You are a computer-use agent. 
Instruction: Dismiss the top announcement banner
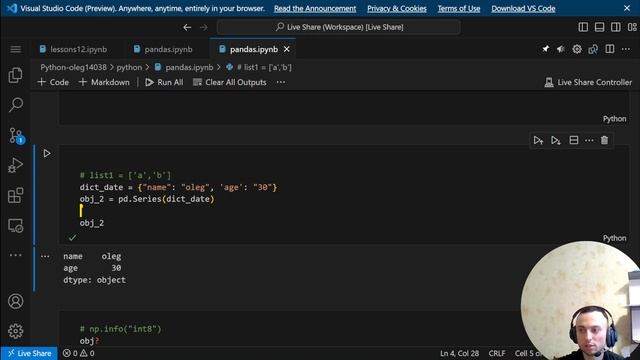627,8
